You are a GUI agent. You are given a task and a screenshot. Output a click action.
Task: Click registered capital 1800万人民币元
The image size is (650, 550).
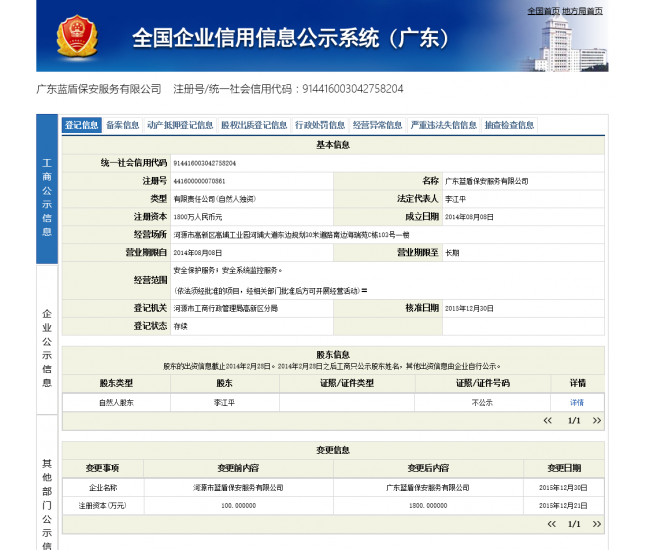197,217
